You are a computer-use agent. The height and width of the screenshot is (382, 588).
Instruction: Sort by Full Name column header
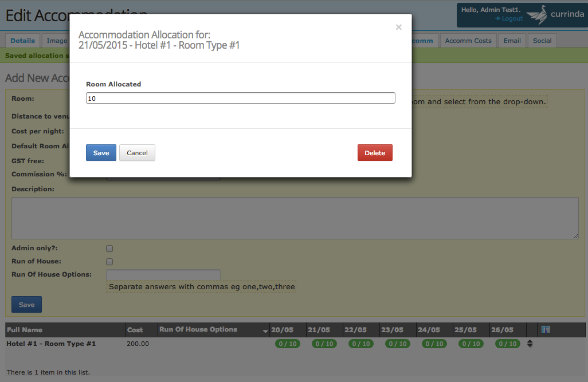pyautogui.click(x=25, y=330)
